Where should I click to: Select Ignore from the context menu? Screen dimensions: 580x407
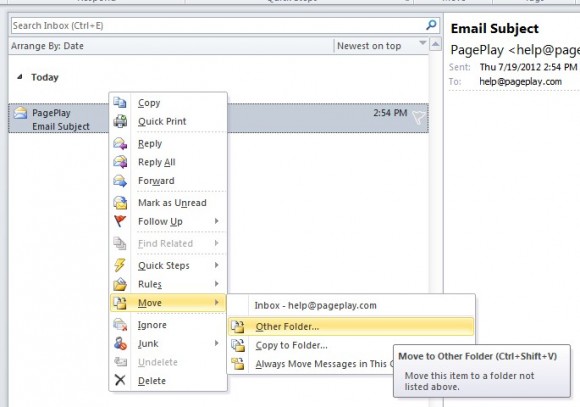click(168, 324)
